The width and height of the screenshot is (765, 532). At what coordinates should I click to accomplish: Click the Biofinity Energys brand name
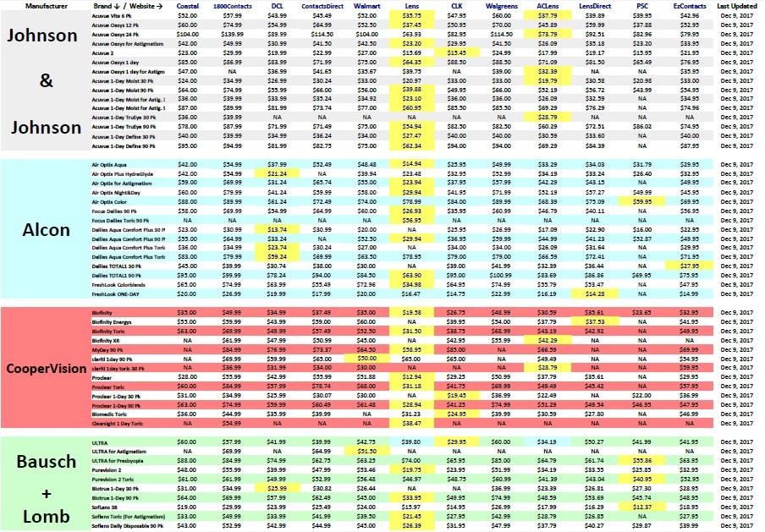coord(112,322)
